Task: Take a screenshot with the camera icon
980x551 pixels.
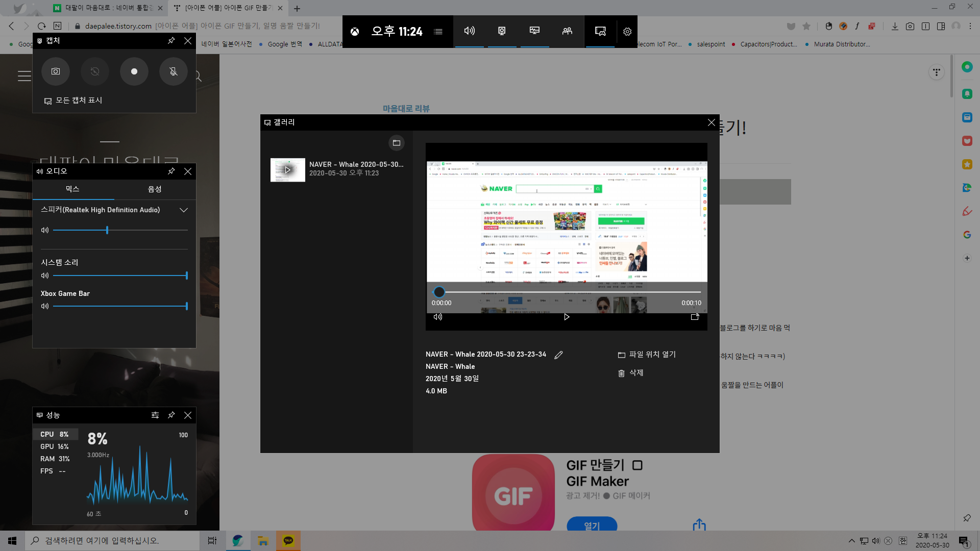Action: pyautogui.click(x=55, y=71)
